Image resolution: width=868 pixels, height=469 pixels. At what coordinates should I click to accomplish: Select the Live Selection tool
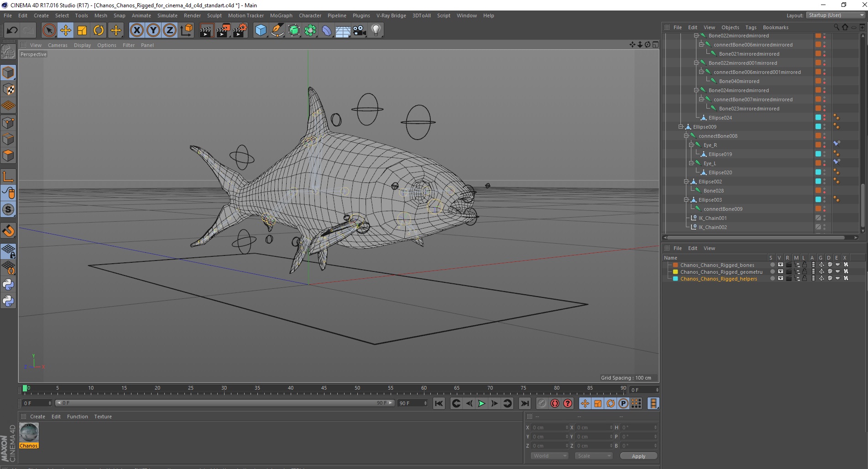click(49, 31)
